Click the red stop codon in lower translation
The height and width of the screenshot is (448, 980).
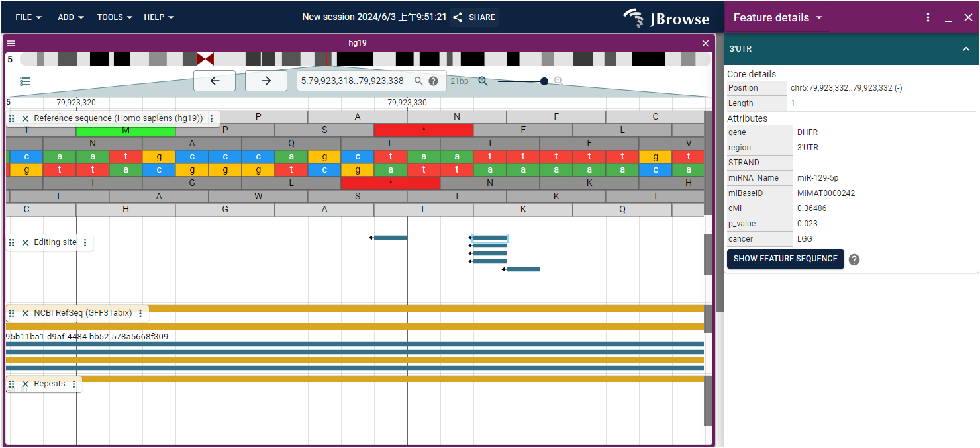click(391, 183)
